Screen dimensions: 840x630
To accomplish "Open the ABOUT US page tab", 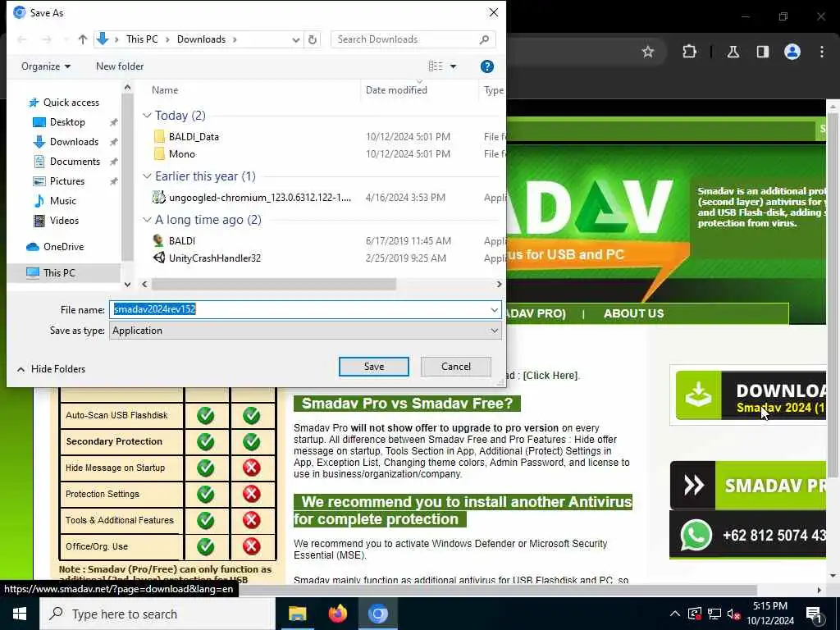I will 633,314.
